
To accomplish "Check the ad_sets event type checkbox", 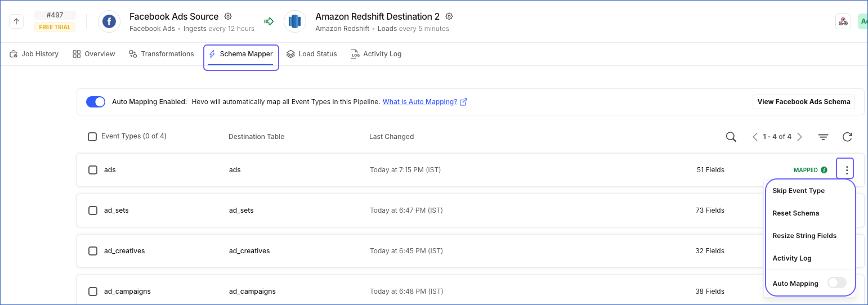I will (x=93, y=210).
